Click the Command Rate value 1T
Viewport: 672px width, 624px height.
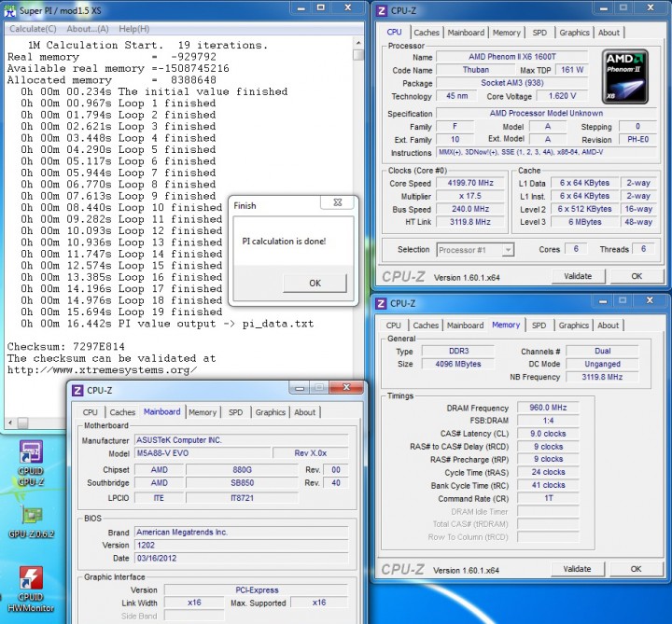pyautogui.click(x=548, y=498)
